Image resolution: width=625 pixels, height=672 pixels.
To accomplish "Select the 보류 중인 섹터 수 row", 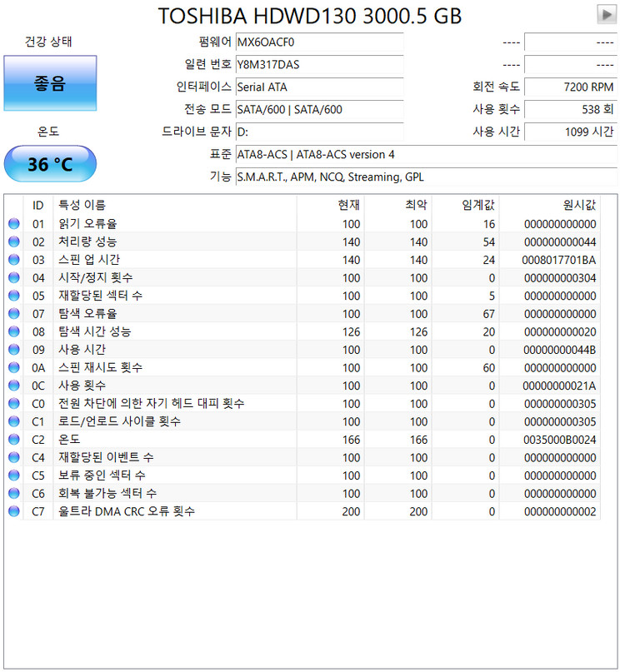I will click(x=302, y=475).
